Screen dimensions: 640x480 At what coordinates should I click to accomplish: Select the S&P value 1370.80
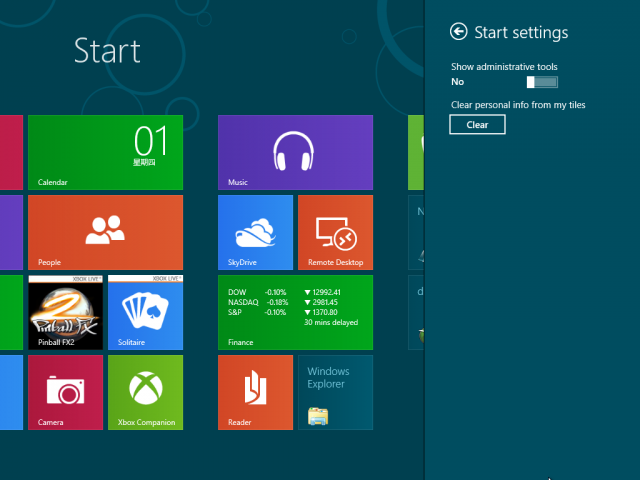coord(325,312)
